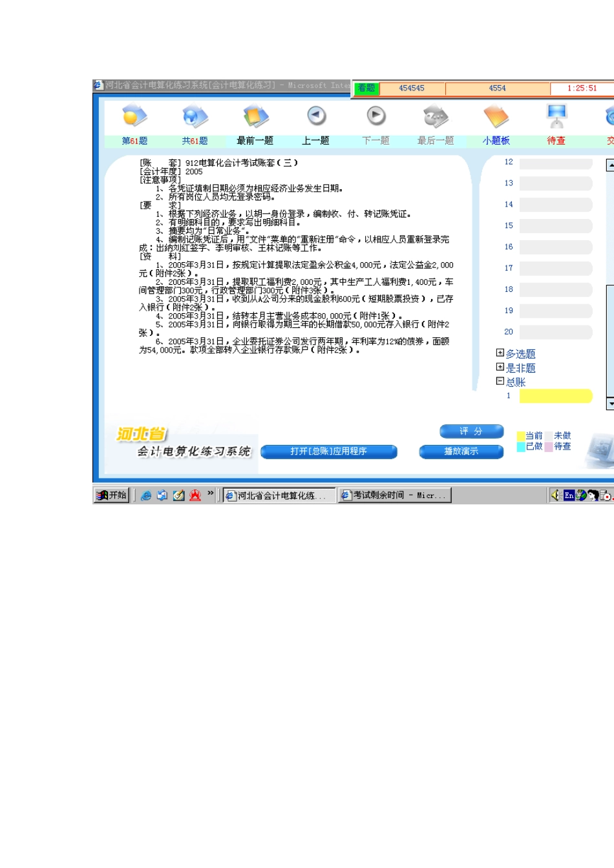Viewport: 614px width, 868px height.
Task: Click 打开[总账]应用程序 button
Action: 329,451
